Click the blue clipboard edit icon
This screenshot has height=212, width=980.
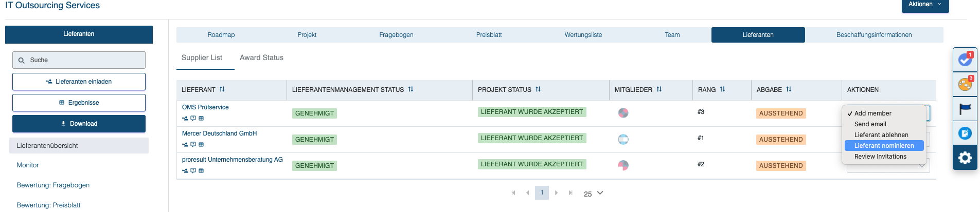pos(965,133)
